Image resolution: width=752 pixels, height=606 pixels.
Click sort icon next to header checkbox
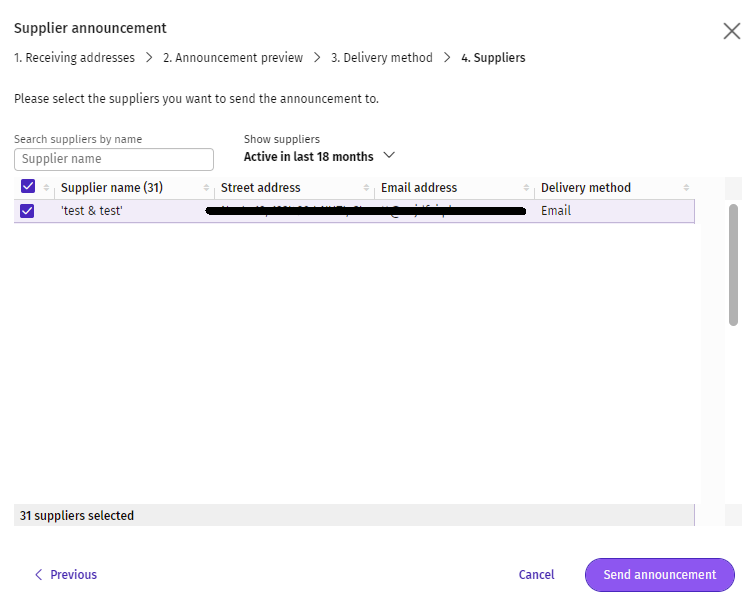[x=46, y=188]
